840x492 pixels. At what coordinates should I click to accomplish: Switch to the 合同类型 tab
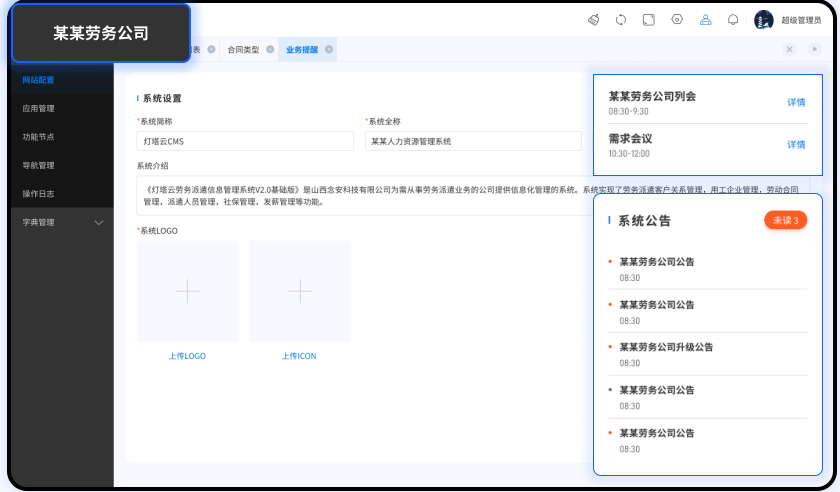[x=243, y=49]
